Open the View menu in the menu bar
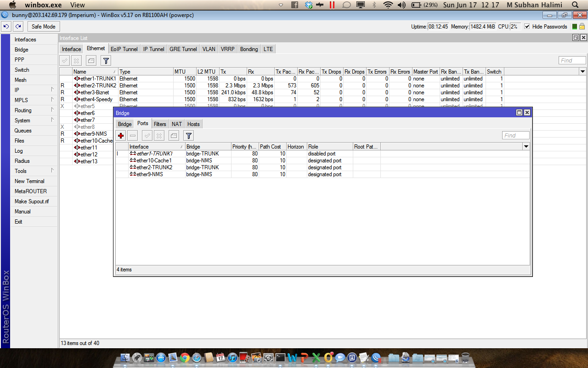588x368 pixels. 77,5
